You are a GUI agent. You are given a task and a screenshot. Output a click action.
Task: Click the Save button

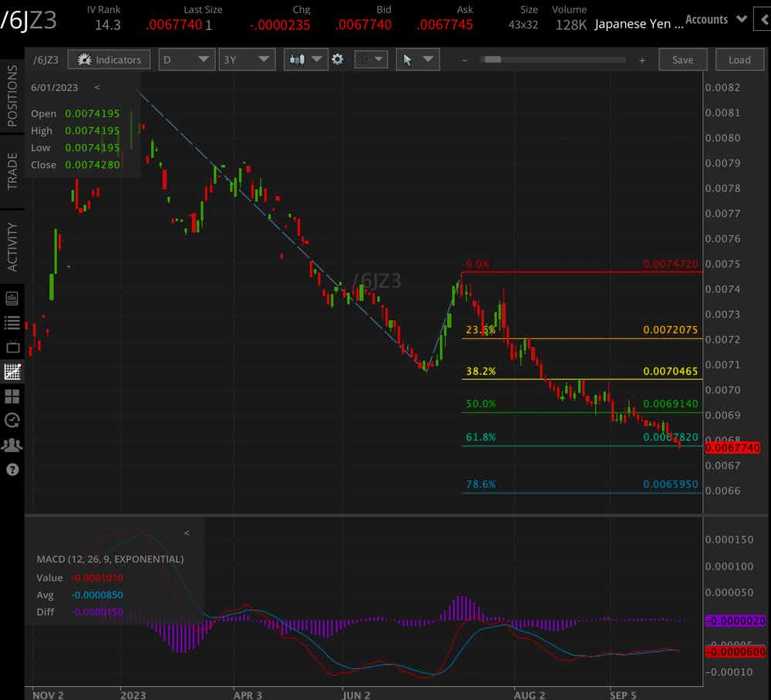coord(682,59)
